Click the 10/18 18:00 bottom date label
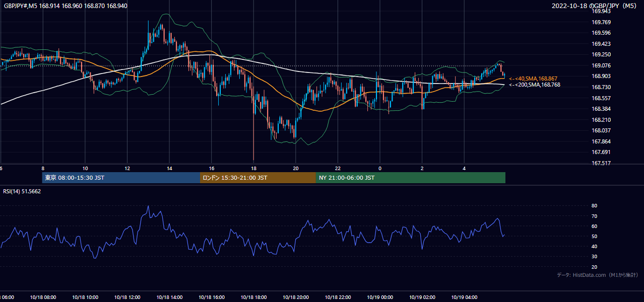 tap(253, 297)
